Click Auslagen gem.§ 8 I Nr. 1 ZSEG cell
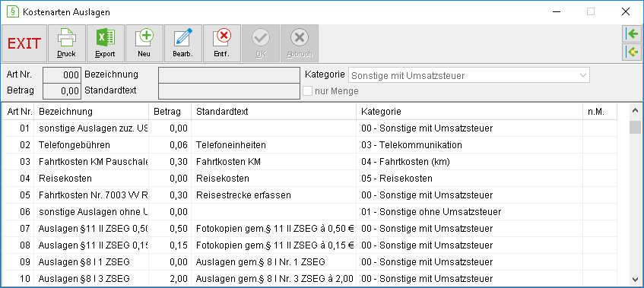 click(274, 262)
